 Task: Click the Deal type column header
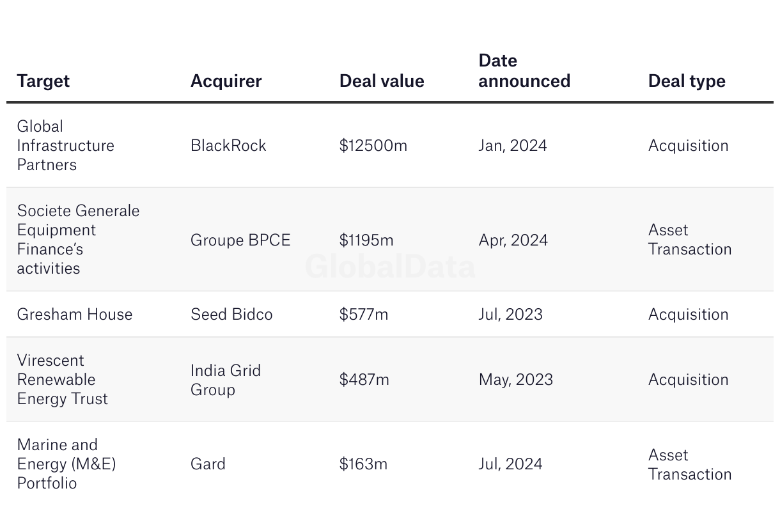tap(687, 81)
